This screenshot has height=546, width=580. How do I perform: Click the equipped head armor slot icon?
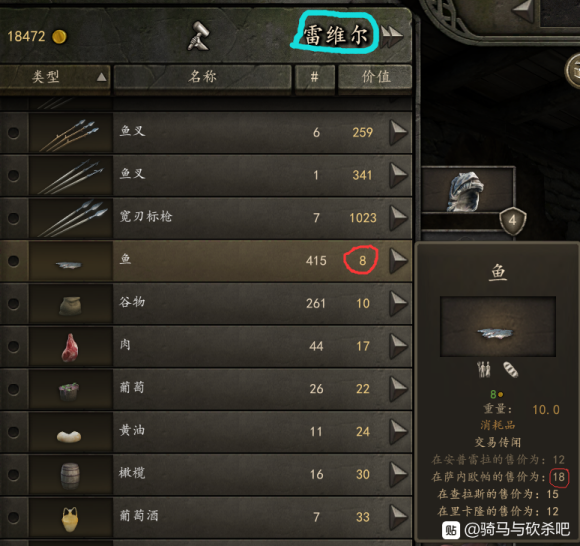(x=467, y=191)
